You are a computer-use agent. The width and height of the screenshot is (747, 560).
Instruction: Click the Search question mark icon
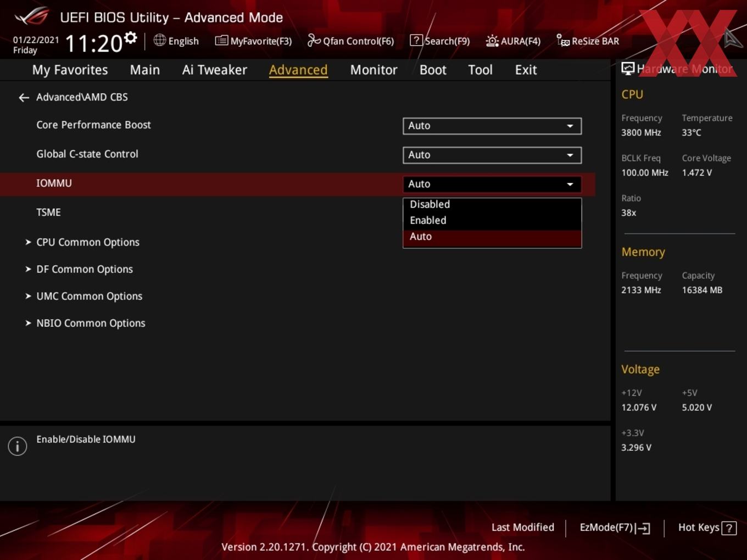point(416,40)
